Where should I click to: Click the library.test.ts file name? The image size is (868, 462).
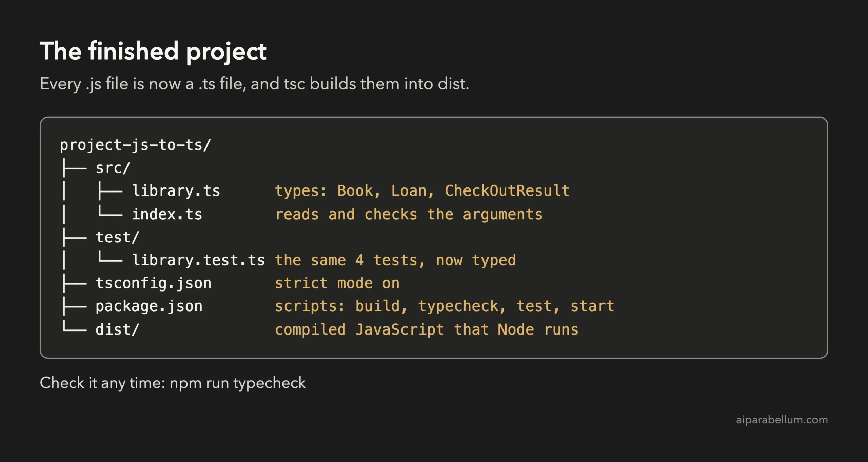tap(198, 260)
